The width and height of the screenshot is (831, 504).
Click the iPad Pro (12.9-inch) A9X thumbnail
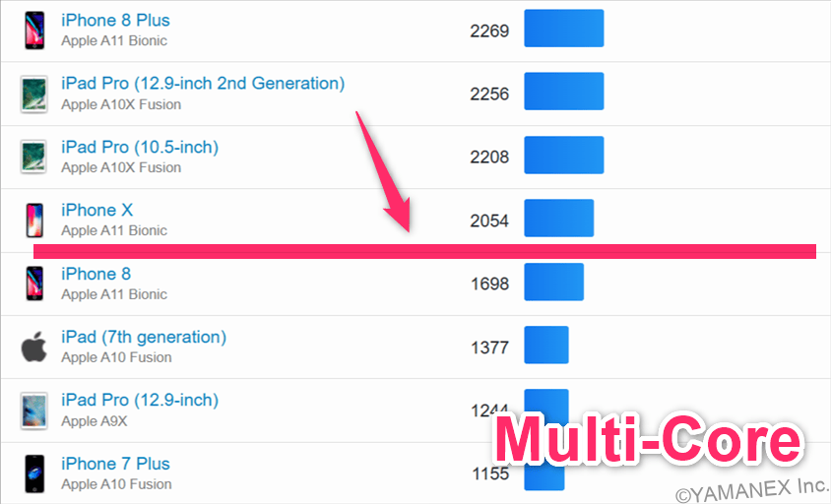coord(33,410)
